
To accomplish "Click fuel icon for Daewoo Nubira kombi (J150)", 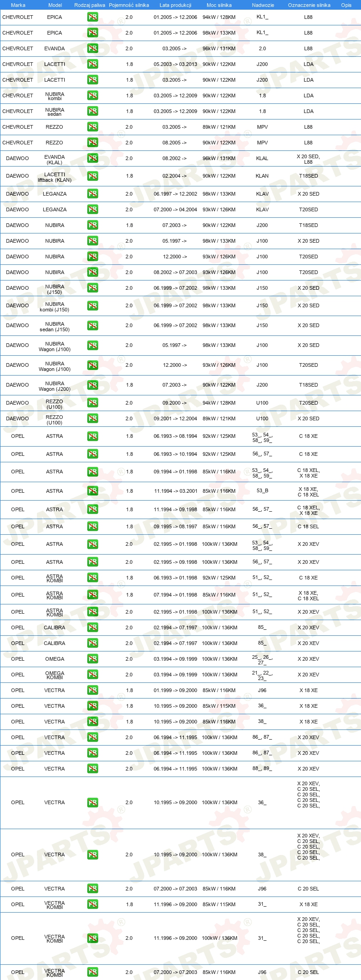I will 93,305.
